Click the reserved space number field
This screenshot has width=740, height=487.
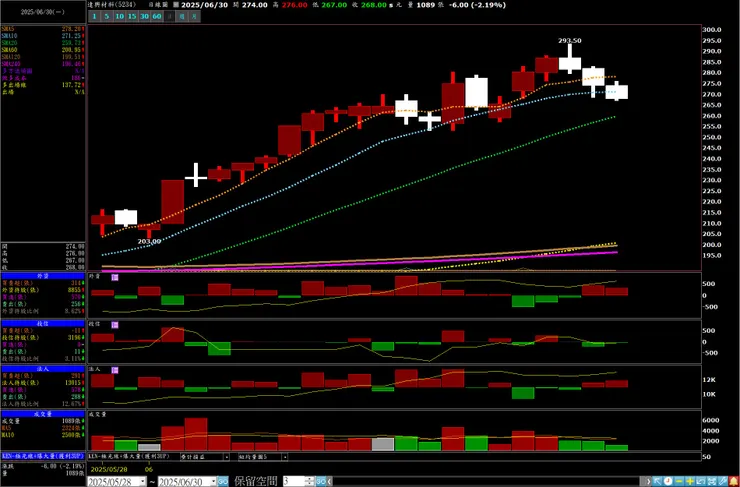click(294, 482)
